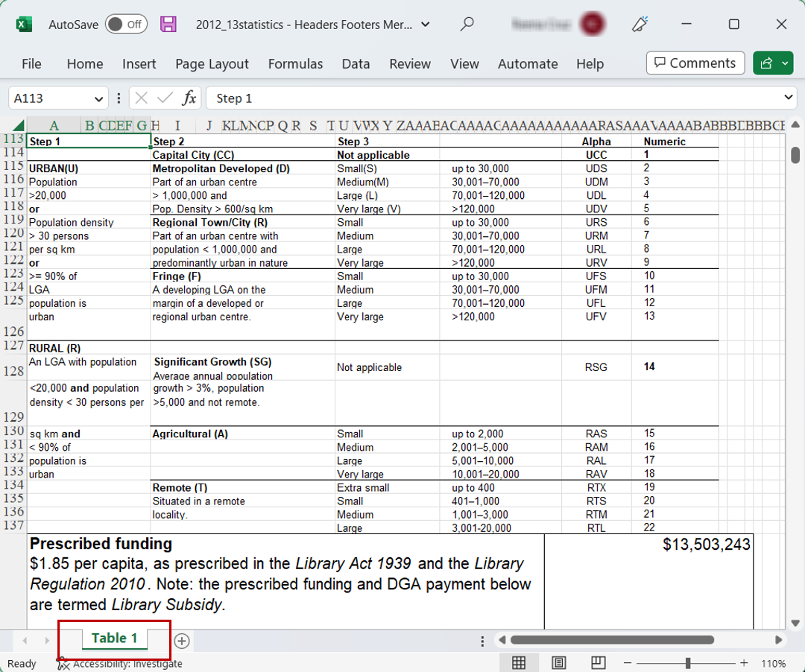805x672 pixels.
Task: Open the Name Box dropdown arrow
Action: pyautogui.click(x=98, y=98)
